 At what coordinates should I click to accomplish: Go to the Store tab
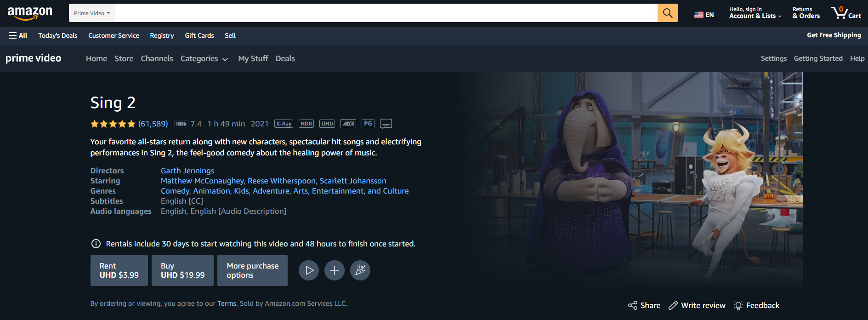pyautogui.click(x=124, y=59)
